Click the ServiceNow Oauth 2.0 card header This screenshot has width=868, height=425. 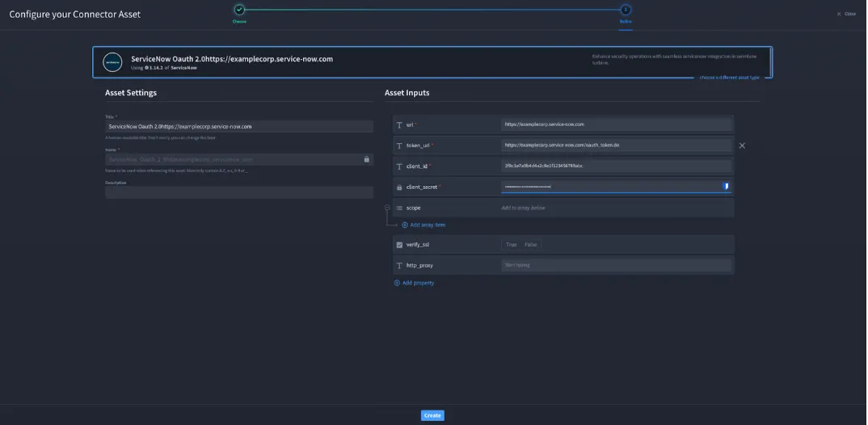pyautogui.click(x=232, y=59)
